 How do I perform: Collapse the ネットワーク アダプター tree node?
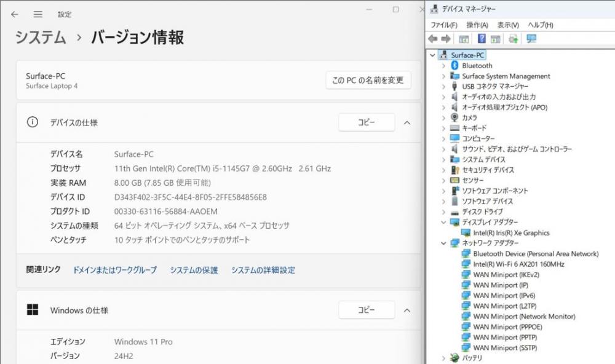(x=443, y=243)
